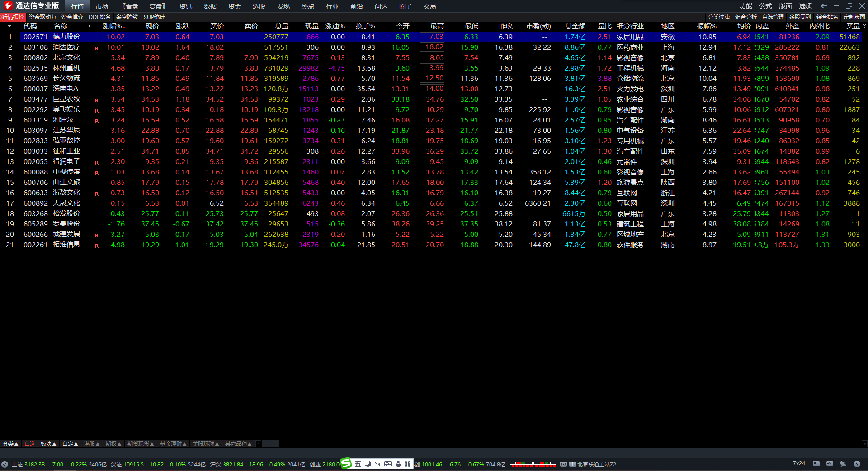Viewport: 868px width, 471px height.
Task: Expand the 基金理财 dropdown tab
Action: [173, 444]
